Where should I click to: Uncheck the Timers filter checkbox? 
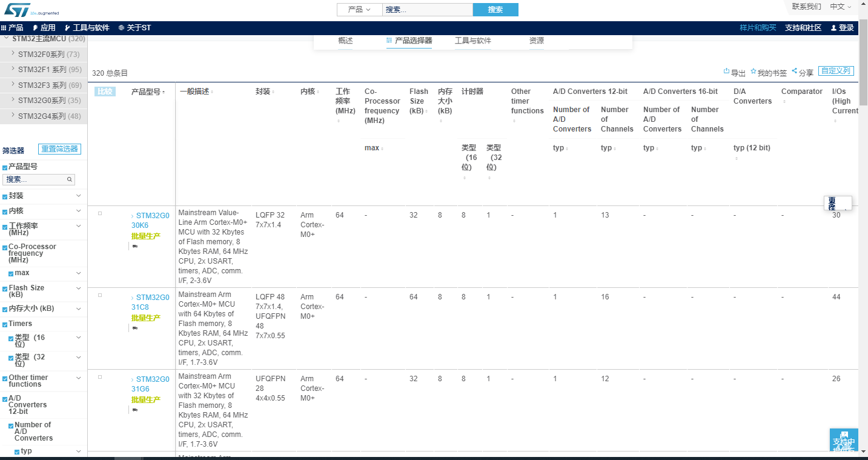[5, 324]
